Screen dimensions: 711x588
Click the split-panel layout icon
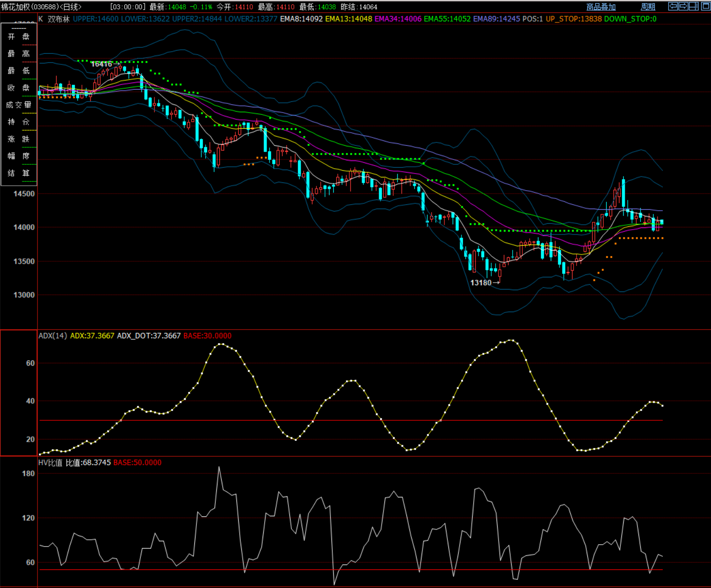point(694,6)
